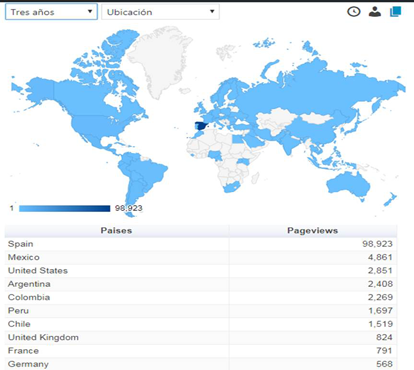Screen dimensions: 414x370
Task: Select the United States table row
Action: pos(201,271)
